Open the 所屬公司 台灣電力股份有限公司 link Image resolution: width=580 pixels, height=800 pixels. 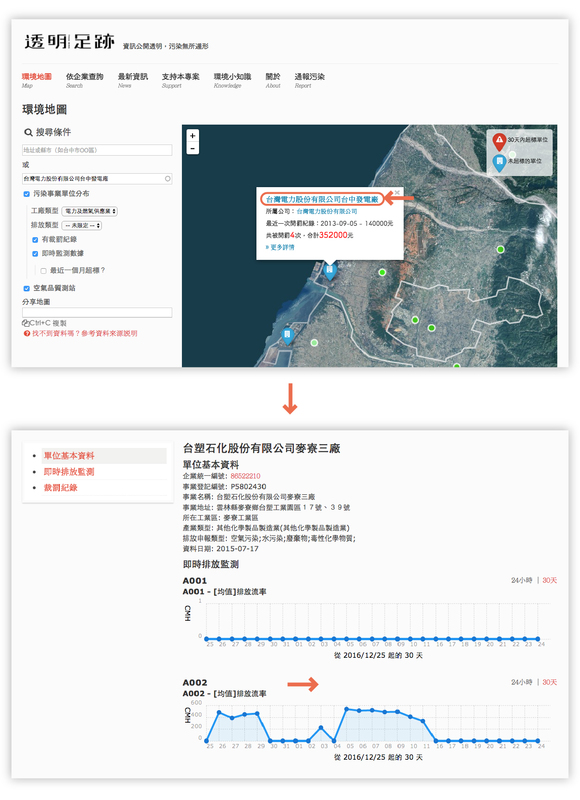326,211
